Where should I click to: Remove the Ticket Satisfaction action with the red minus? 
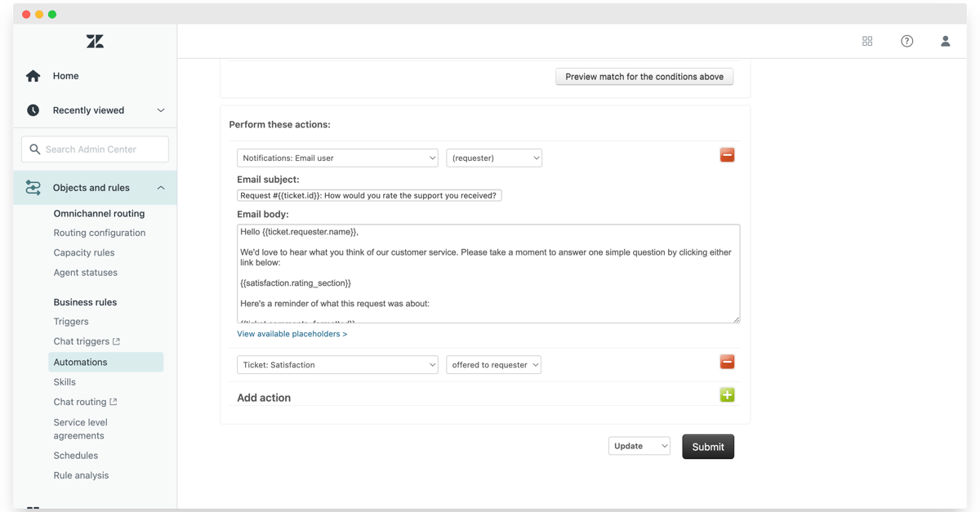tap(727, 362)
